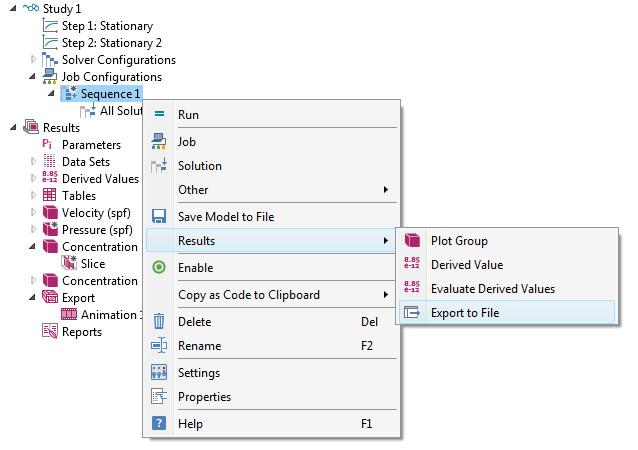
Task: Click the Step 1: Stationary icon
Action: click(x=50, y=26)
